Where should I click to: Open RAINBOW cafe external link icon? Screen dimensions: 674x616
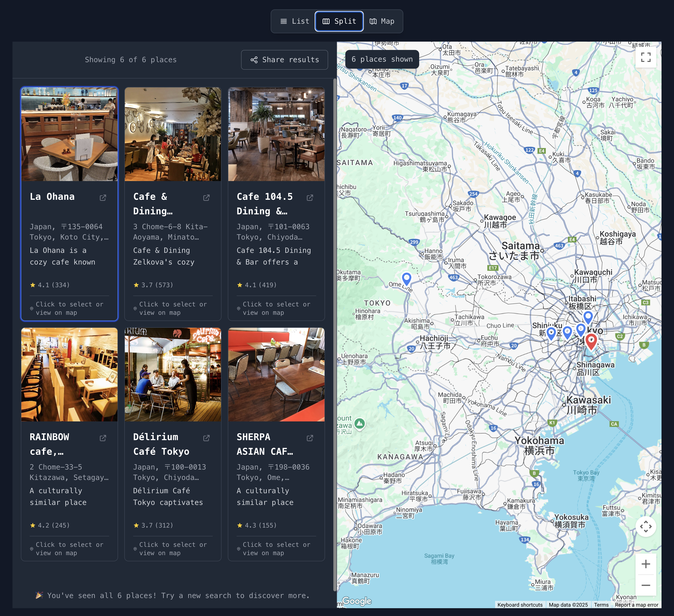pos(103,438)
